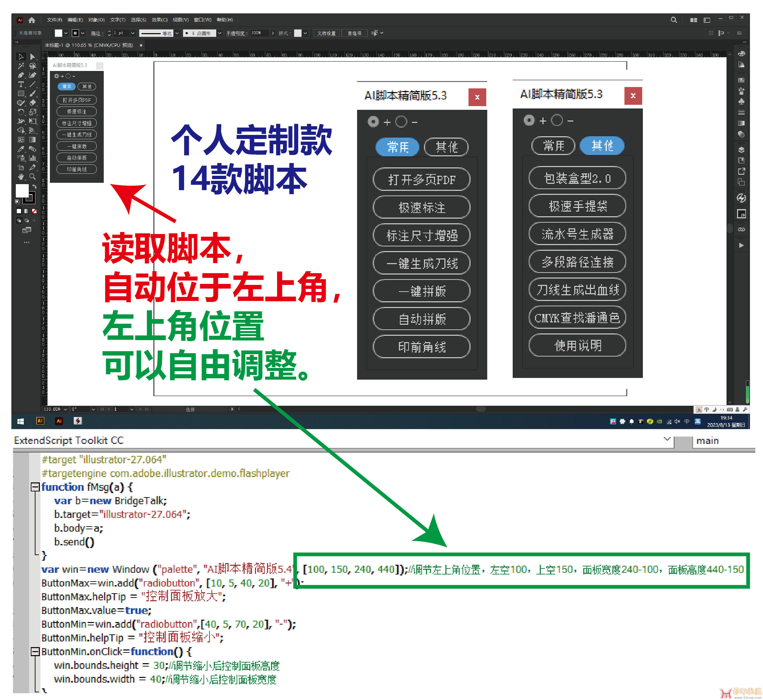Open the Layers panel icon in dock
This screenshot has width=763, height=700.
click(x=742, y=150)
